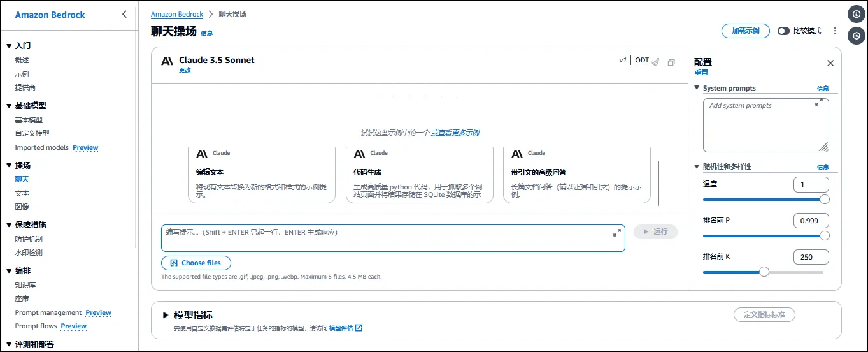Click the Choose files button
The height and width of the screenshot is (352, 868).
pos(196,263)
